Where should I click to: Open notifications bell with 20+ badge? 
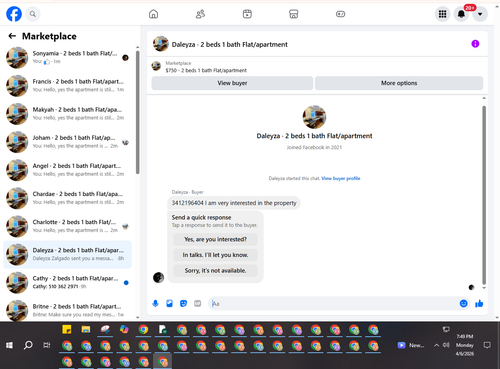(461, 14)
